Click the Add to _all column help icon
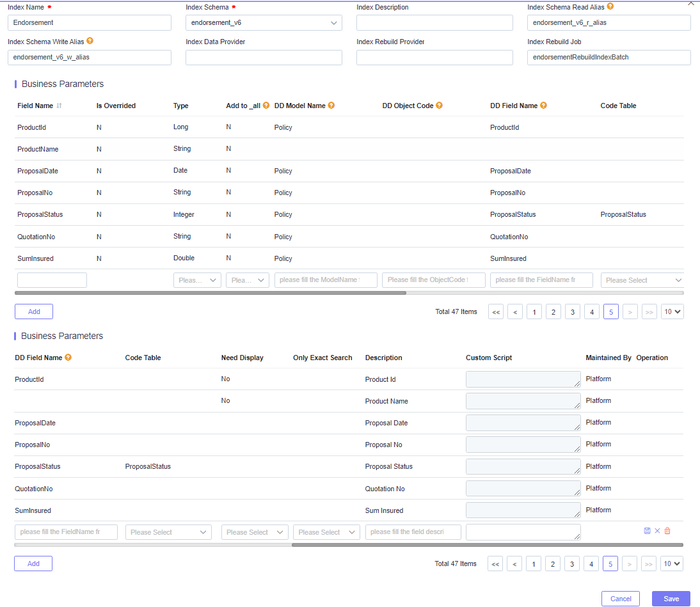 pyautogui.click(x=266, y=106)
